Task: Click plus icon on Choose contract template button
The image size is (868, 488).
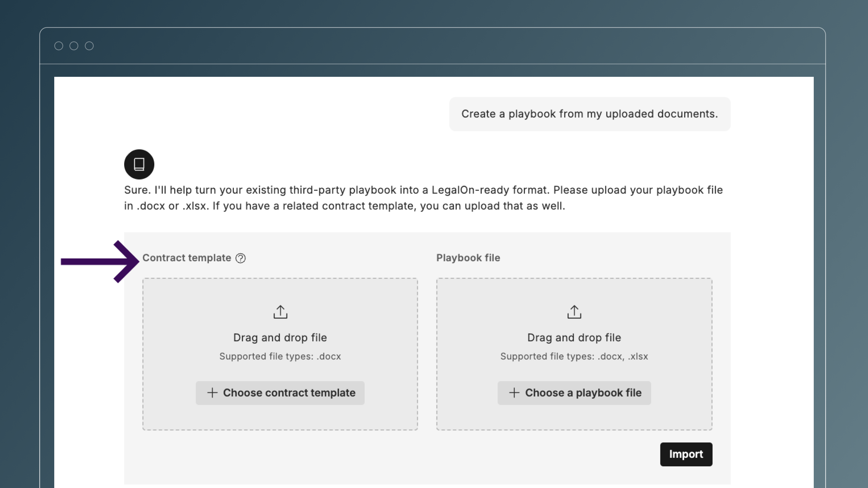Action: pos(212,393)
